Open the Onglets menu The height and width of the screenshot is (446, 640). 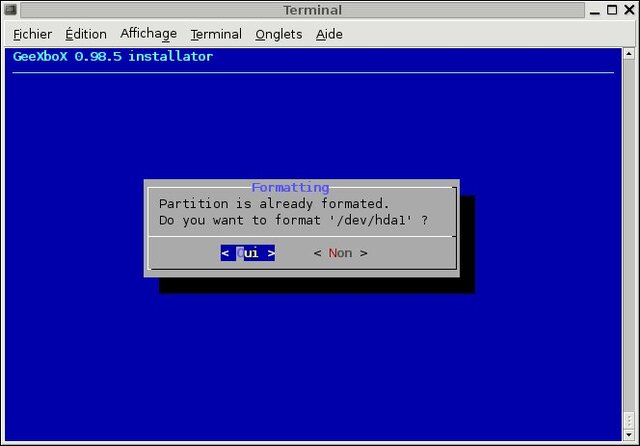278,34
